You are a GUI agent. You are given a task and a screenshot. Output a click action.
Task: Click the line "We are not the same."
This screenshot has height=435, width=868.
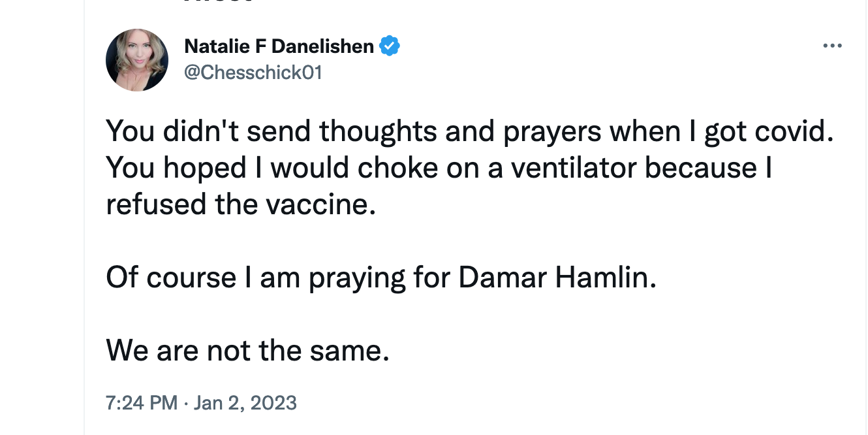(x=247, y=351)
